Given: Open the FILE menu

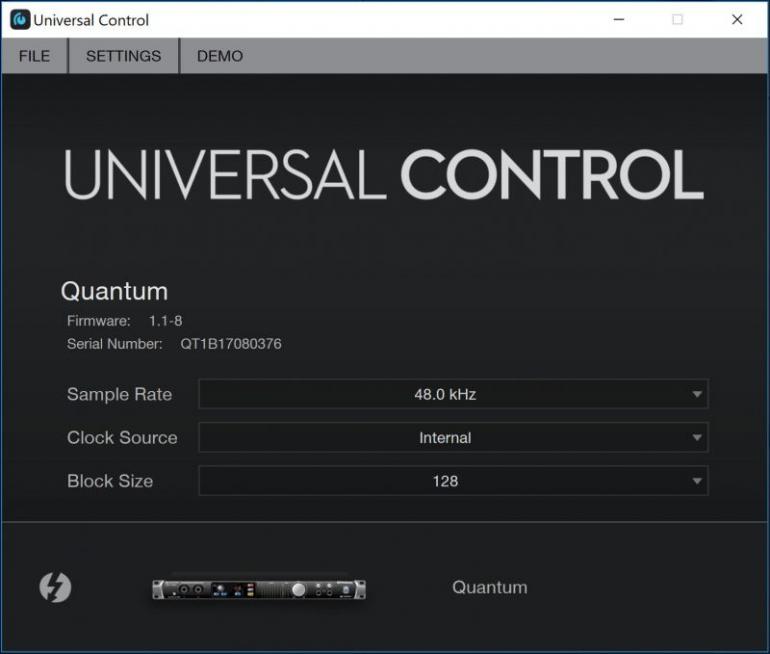Looking at the screenshot, I should tap(34, 56).
